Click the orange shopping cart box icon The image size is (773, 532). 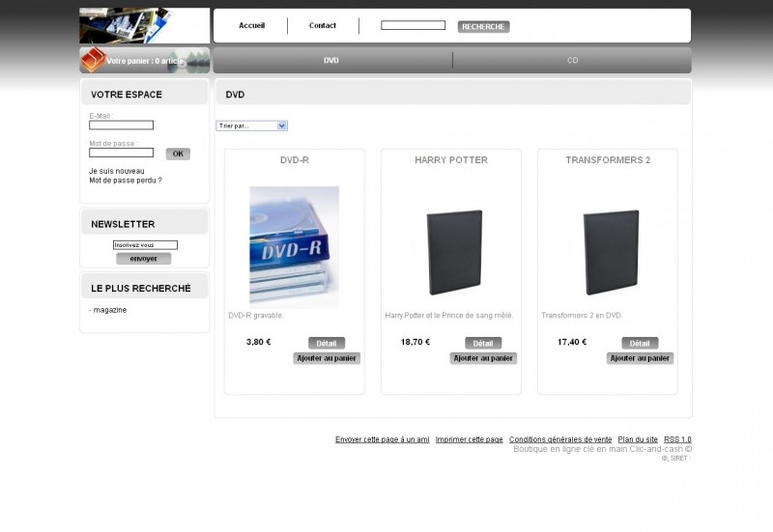[93, 60]
